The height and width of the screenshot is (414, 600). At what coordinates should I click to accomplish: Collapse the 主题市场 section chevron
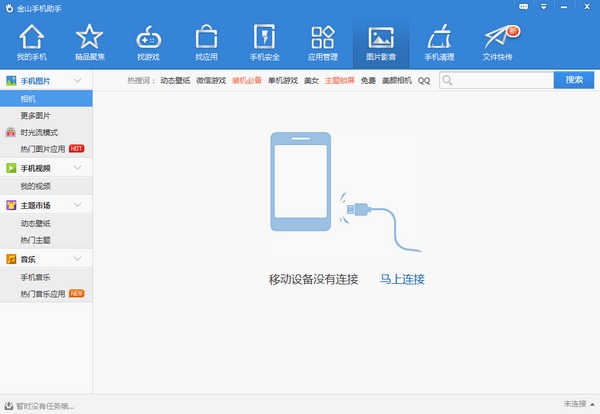(x=78, y=205)
